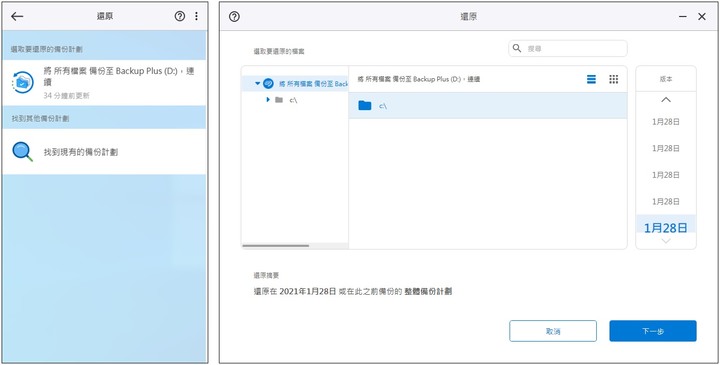This screenshot has height=365, width=720.
Task: Select the c:\ folder row in file list
Action: [488, 106]
